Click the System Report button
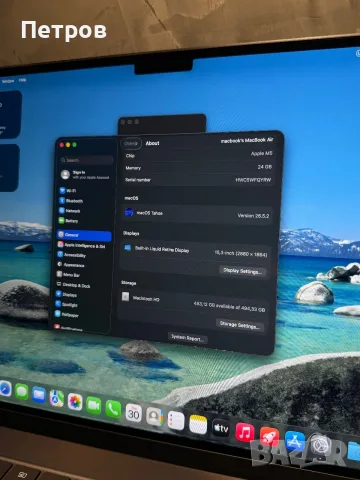This screenshot has width=360, height=480. pos(187,338)
